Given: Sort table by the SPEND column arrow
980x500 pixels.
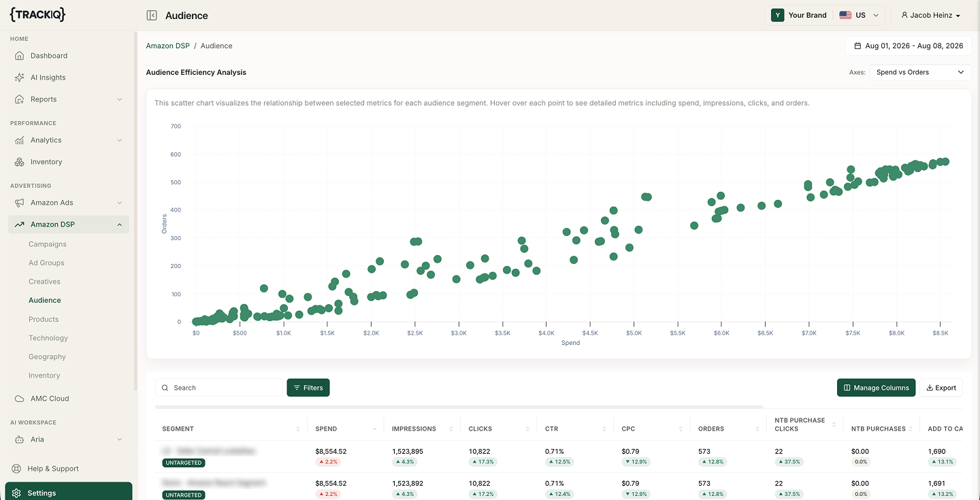Looking at the screenshot, I should [374, 429].
